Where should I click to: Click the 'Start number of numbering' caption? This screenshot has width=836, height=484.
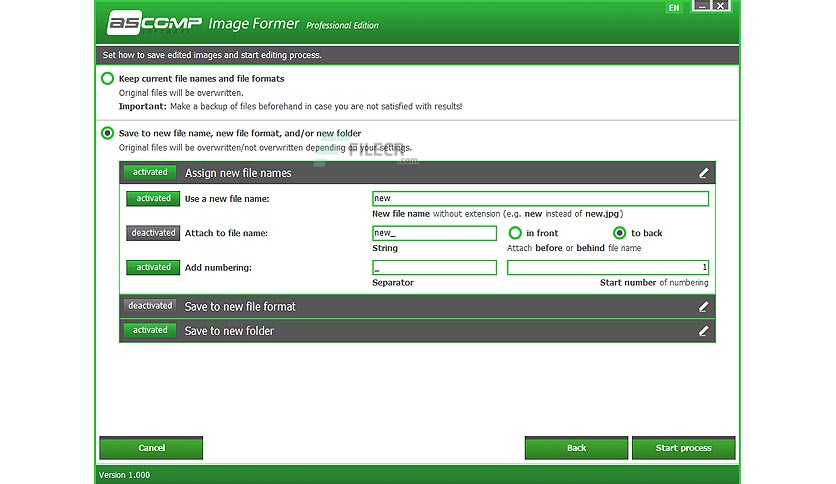coord(654,283)
